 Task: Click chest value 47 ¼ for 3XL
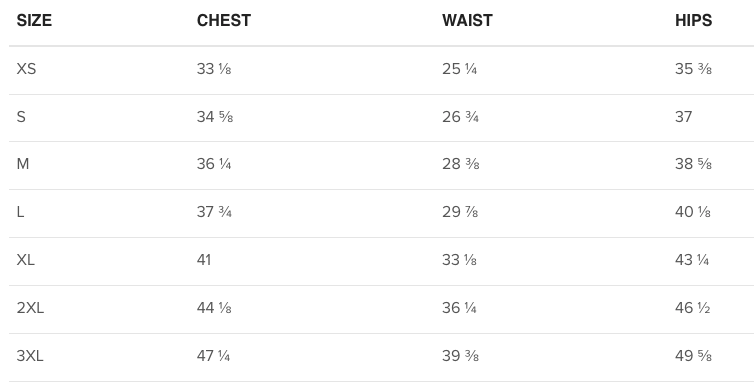point(214,356)
